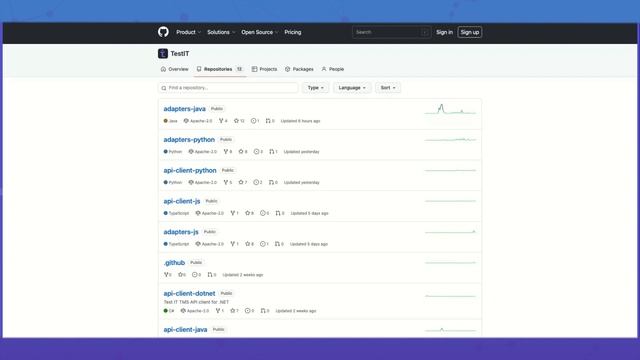Click the Sign in link
This screenshot has height=360, width=640.
coord(444,32)
